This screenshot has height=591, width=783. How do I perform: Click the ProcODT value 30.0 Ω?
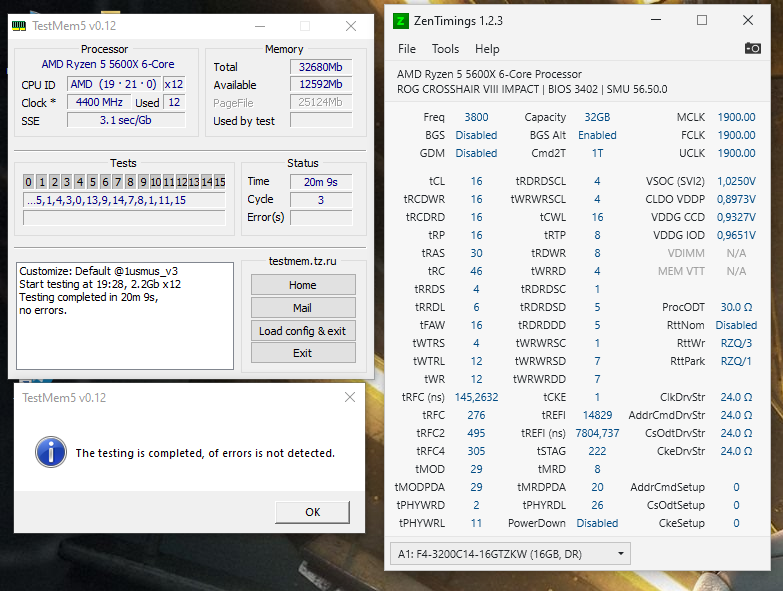[x=737, y=307]
